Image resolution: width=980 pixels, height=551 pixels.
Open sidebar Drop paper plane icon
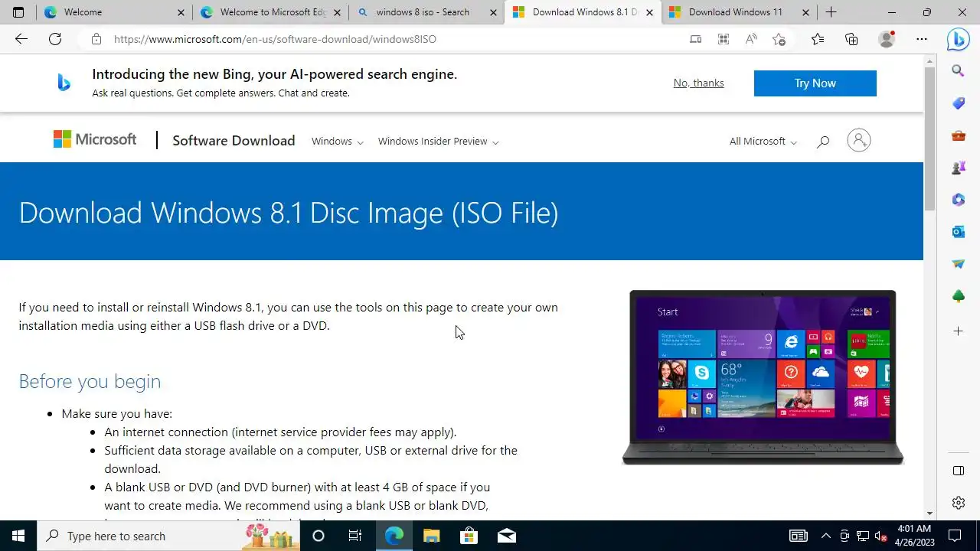click(x=959, y=264)
